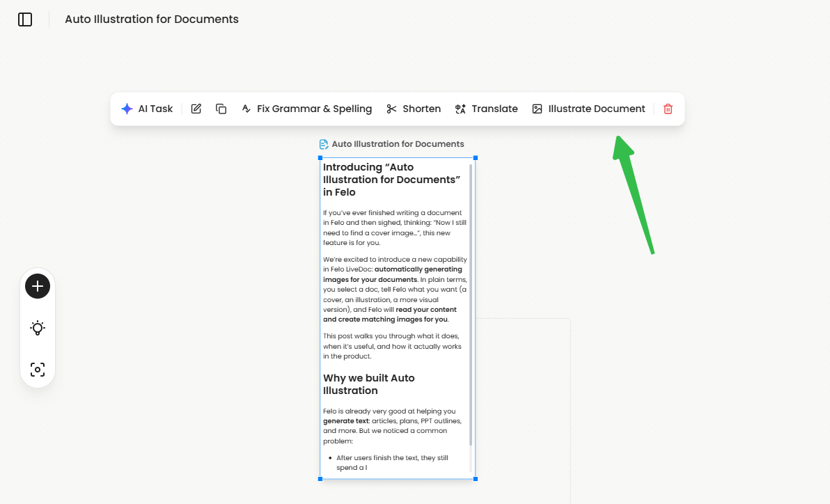This screenshot has width=830, height=504.
Task: Open the lightbulb ideas tool
Action: point(37,327)
